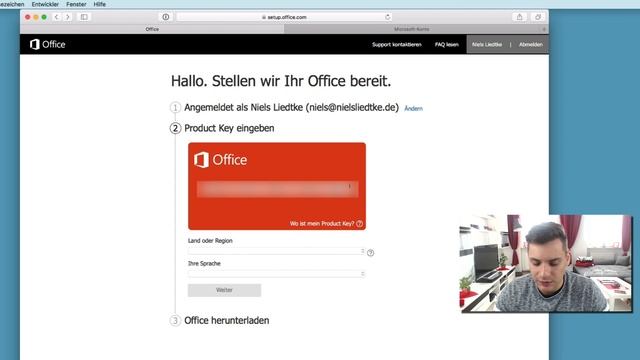The width and height of the screenshot is (640, 360).
Task: Click the setup.office.com address bar
Action: (284, 17)
